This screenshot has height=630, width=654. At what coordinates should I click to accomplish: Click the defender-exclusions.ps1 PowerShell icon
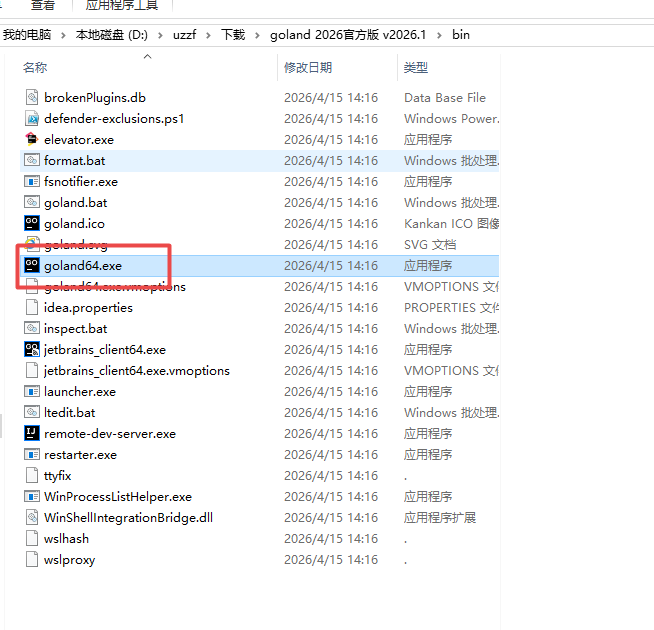point(32,118)
